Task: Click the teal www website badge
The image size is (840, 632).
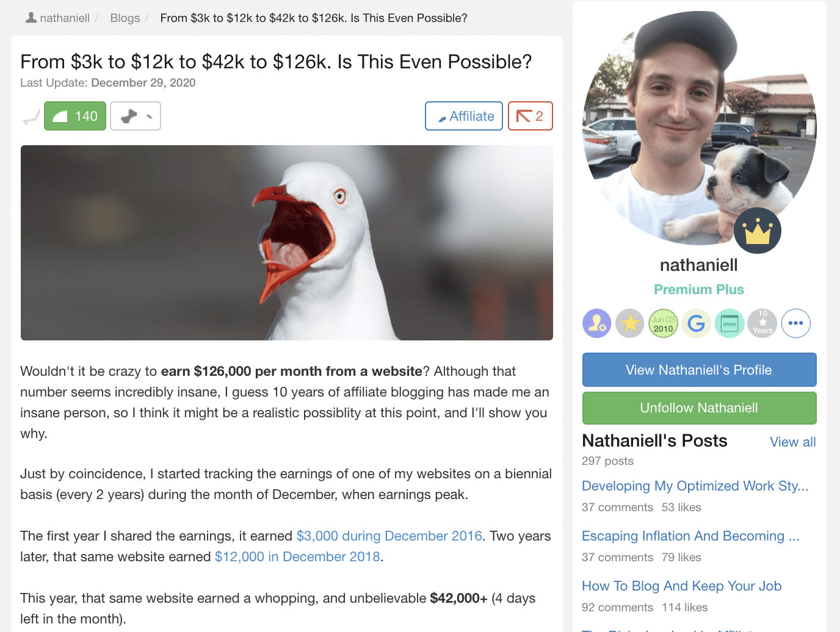Action: [x=730, y=323]
